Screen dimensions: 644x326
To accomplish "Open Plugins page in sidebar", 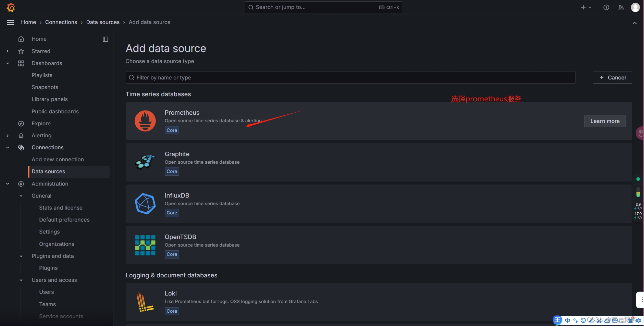I will pos(48,268).
